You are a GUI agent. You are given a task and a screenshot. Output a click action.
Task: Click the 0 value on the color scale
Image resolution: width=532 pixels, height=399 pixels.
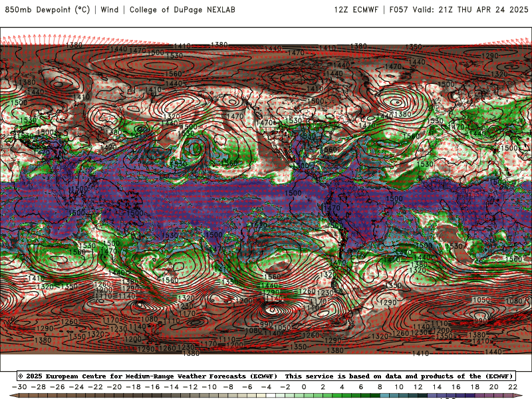tap(304, 387)
